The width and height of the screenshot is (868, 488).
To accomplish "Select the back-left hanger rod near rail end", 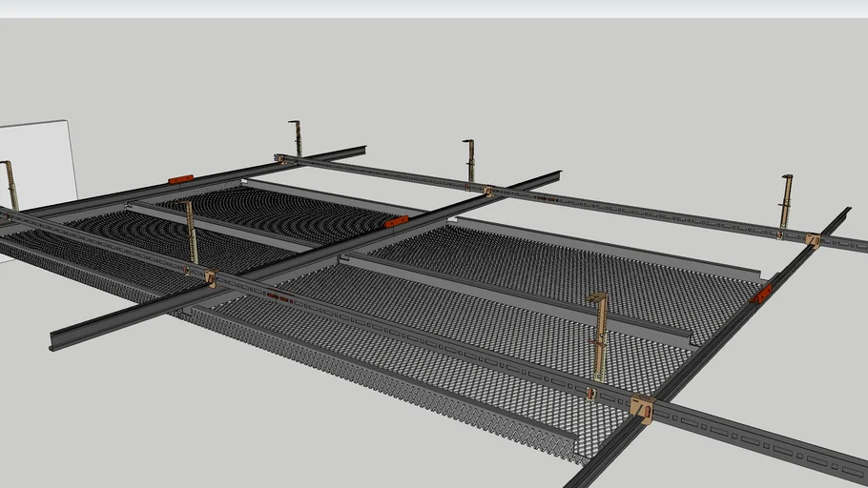I will tap(297, 138).
